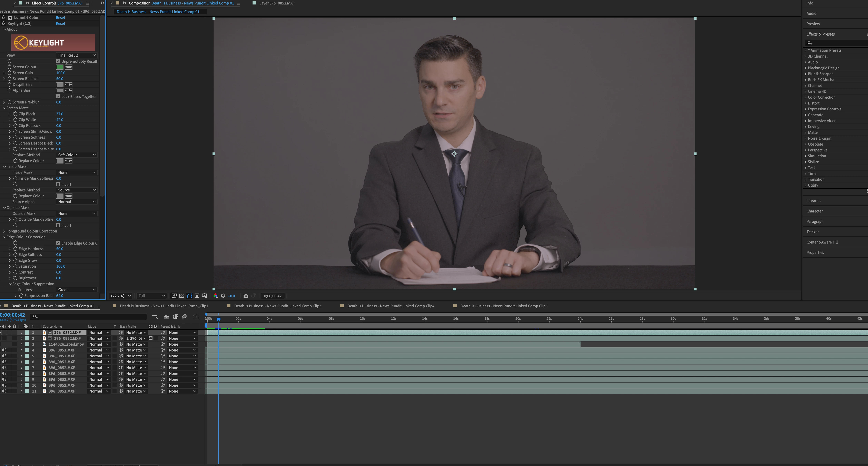This screenshot has height=466, width=868.
Task: Reset the Keylight (1.2) effect
Action: tap(60, 24)
